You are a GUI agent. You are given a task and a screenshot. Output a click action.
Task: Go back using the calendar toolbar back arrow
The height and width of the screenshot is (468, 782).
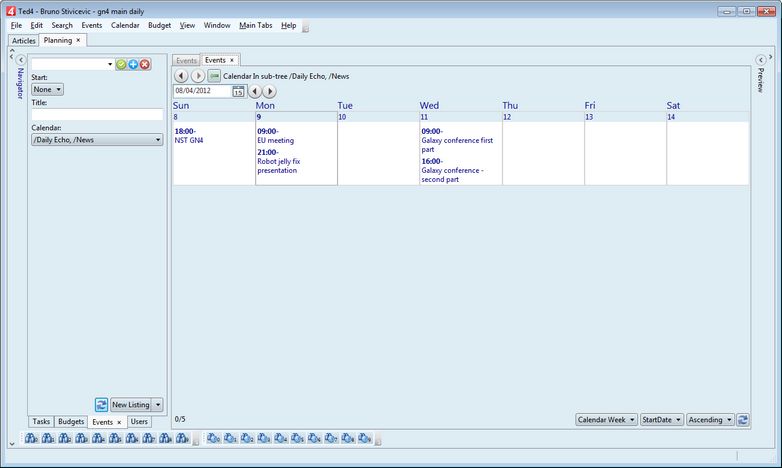click(x=181, y=76)
